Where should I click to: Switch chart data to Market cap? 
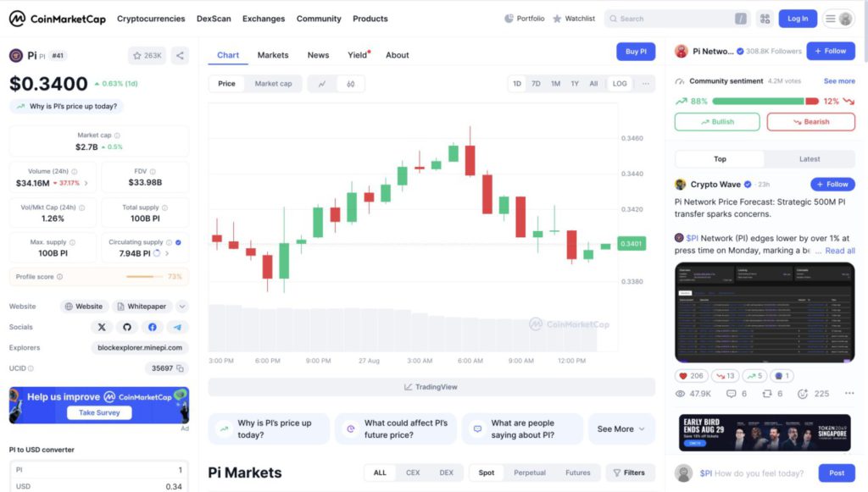click(273, 84)
